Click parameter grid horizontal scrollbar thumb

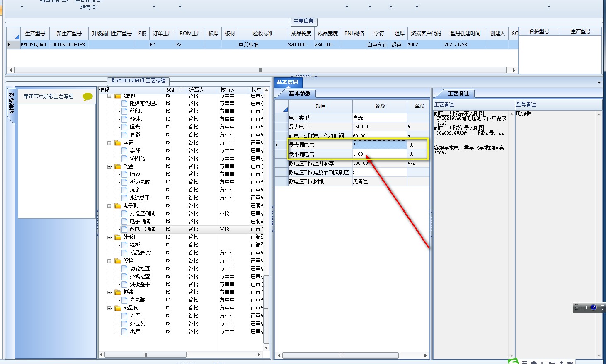340,355
